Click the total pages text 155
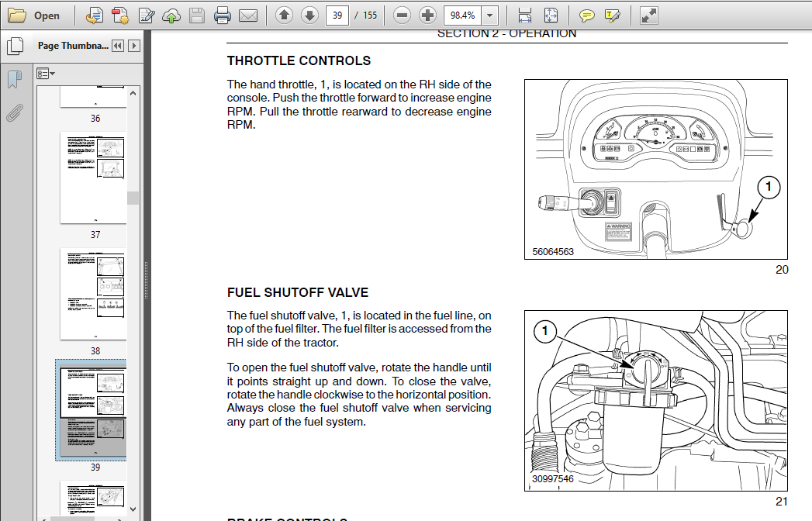Image resolution: width=812 pixels, height=521 pixels. (370, 16)
